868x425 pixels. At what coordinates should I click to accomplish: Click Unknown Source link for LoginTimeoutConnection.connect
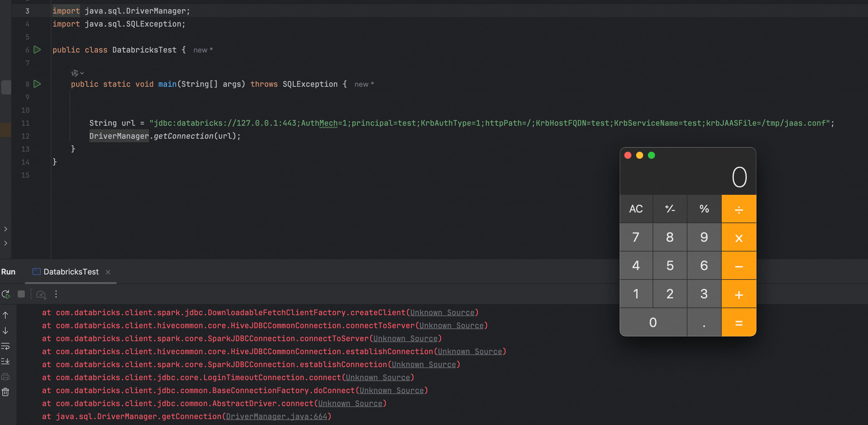pyautogui.click(x=378, y=377)
